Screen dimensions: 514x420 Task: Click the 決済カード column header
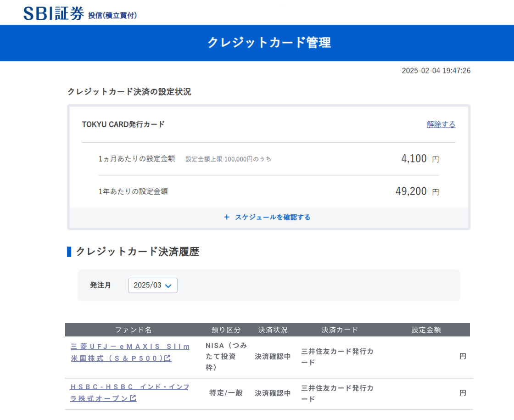tap(340, 330)
